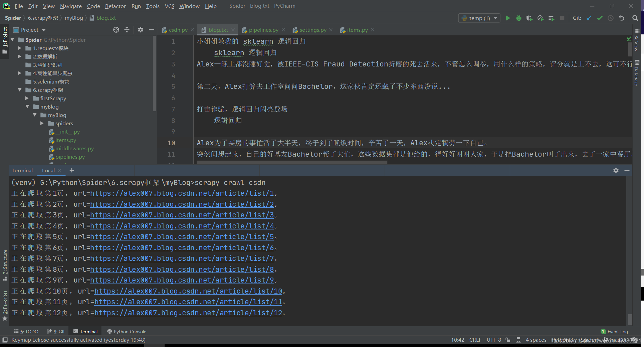The height and width of the screenshot is (347, 644).
Task: Click the concurrency diagram run icon
Action: [x=551, y=18]
